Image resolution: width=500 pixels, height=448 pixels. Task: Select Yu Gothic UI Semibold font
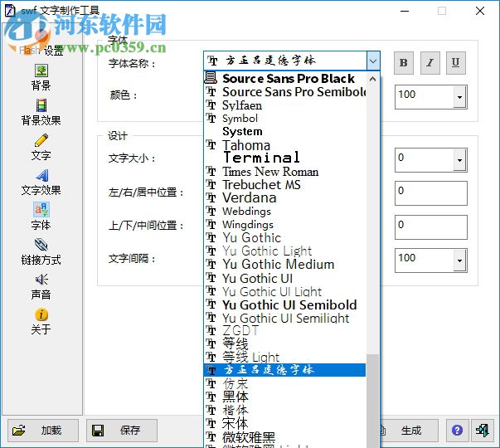tap(284, 304)
